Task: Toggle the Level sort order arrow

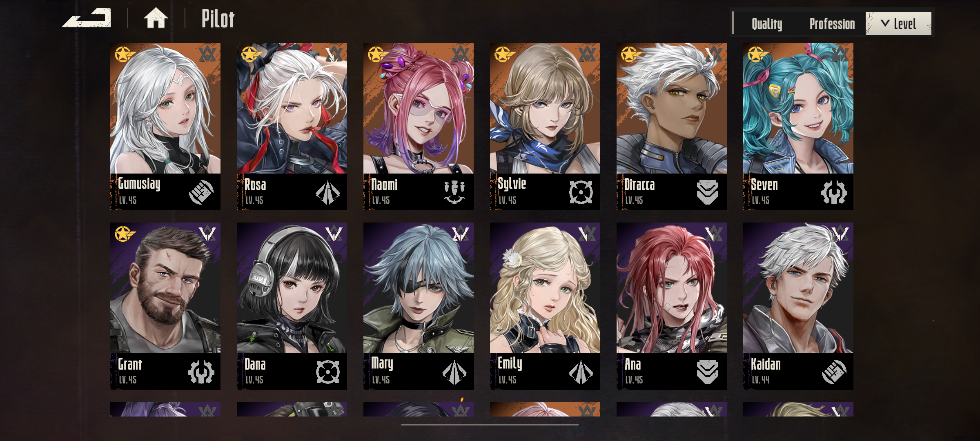Action: point(885,23)
